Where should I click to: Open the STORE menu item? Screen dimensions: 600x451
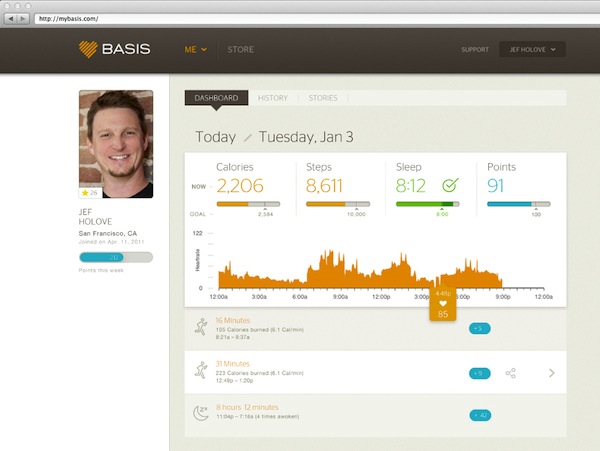point(241,49)
